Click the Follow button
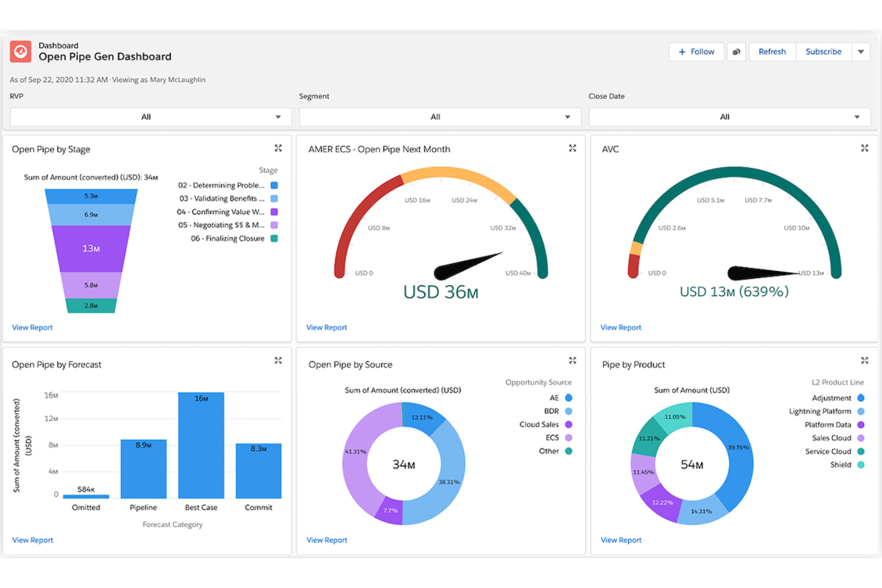The width and height of the screenshot is (882, 588). (696, 52)
